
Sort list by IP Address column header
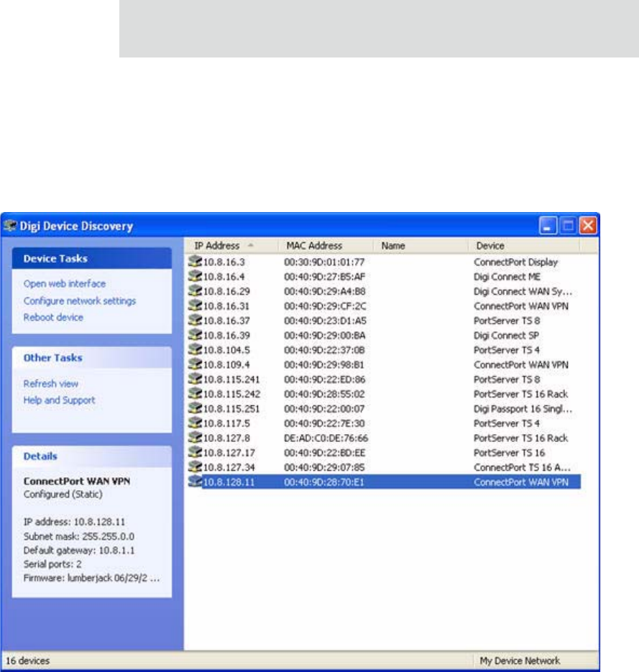tap(231, 246)
